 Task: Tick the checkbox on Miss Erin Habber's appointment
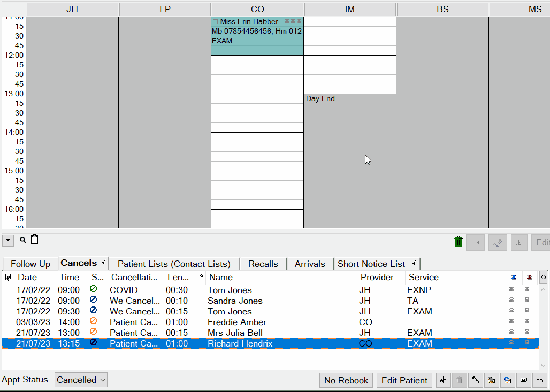coord(216,21)
